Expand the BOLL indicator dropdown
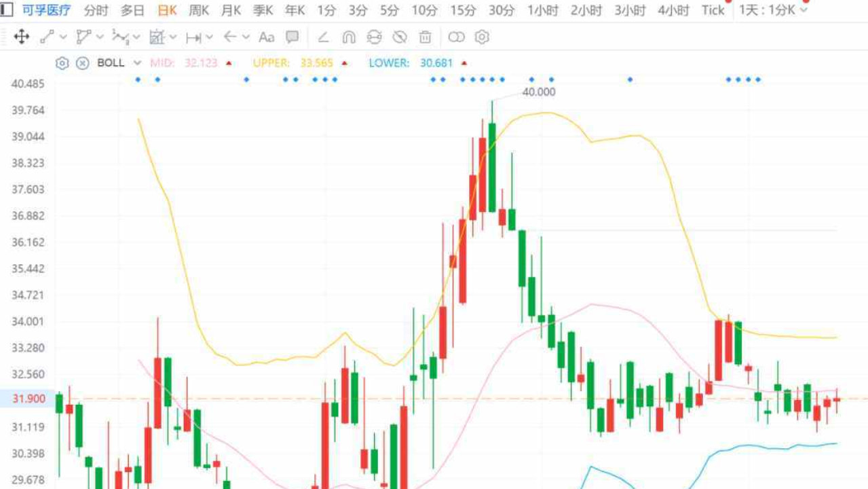The width and height of the screenshot is (868, 489). [137, 63]
